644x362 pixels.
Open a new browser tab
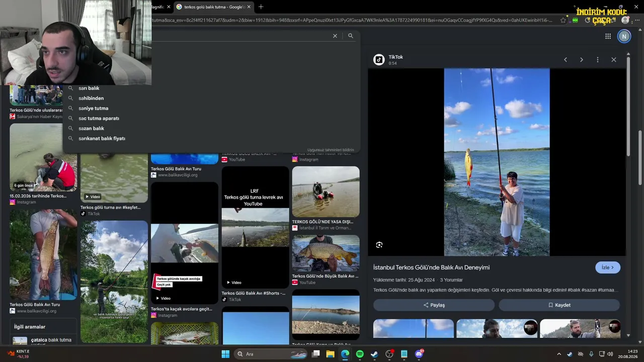261,7
